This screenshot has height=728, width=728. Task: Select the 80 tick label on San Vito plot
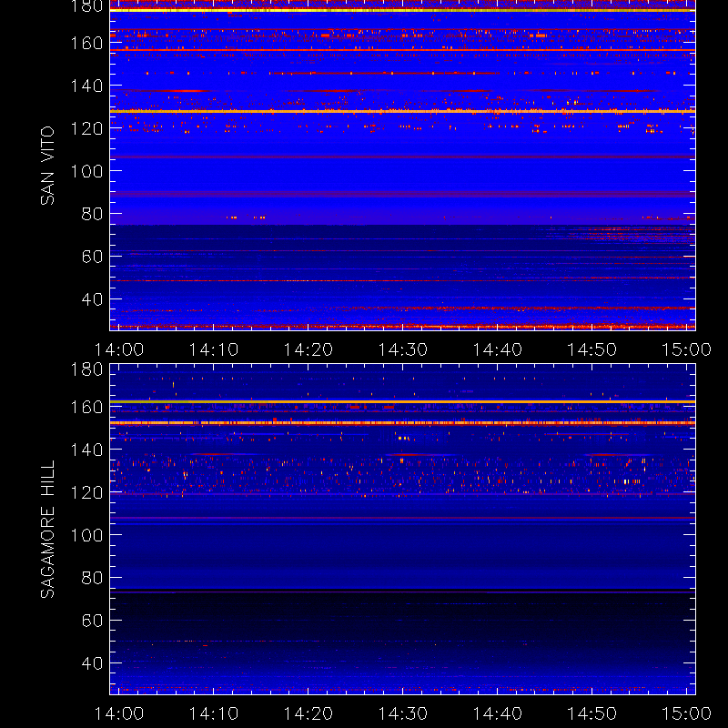click(x=92, y=214)
